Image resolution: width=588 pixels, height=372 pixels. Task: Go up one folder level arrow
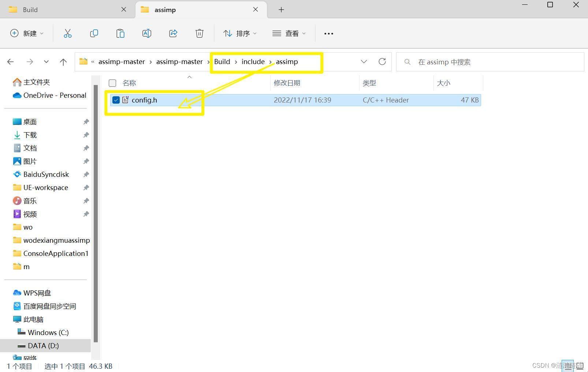(x=63, y=62)
